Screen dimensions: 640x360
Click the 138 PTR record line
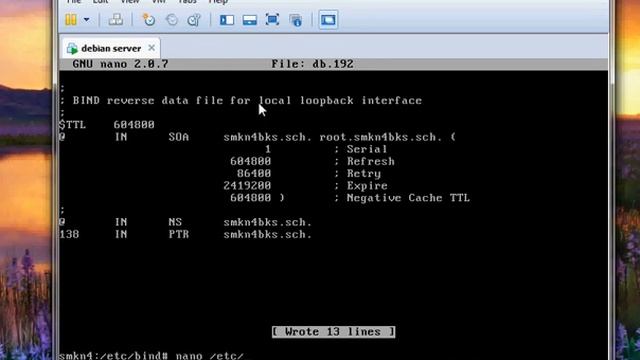click(186, 234)
